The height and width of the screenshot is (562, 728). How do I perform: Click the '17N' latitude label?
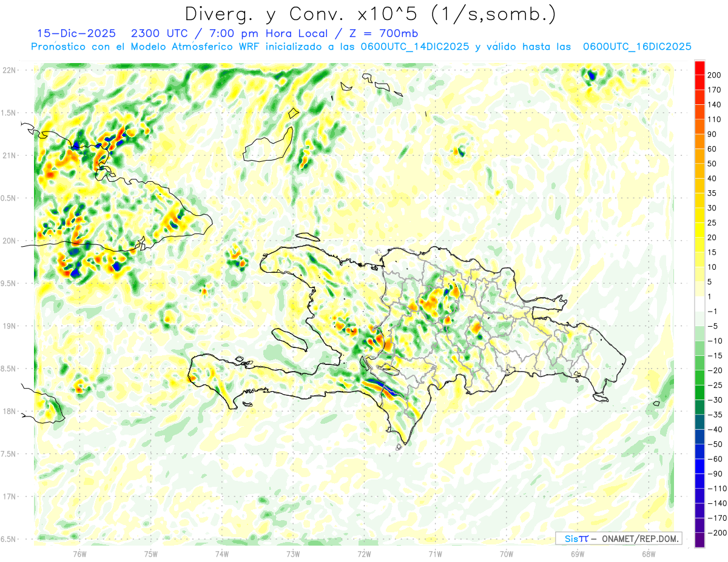point(10,497)
